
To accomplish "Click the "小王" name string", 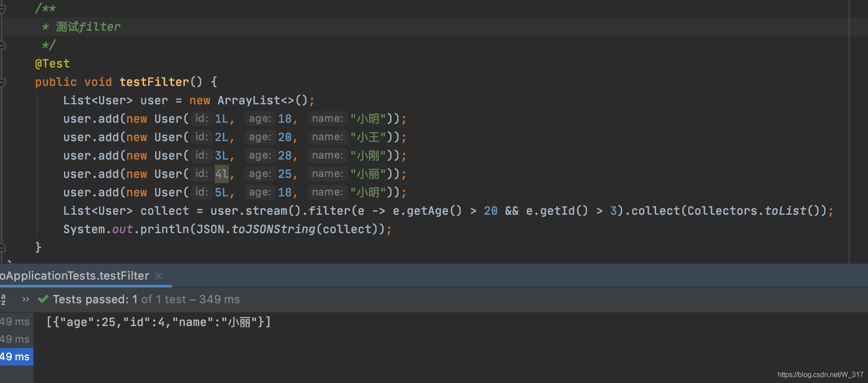I will click(368, 137).
